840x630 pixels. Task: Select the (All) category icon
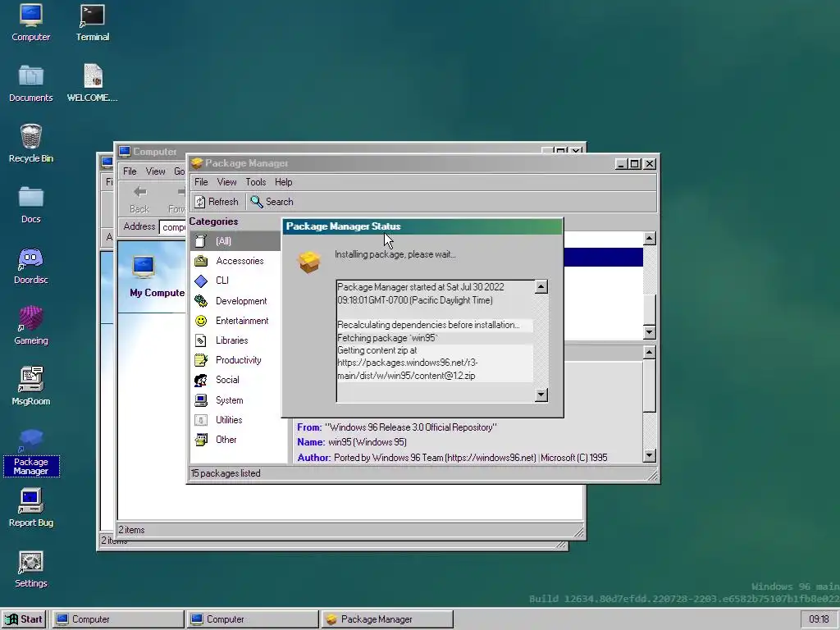coord(201,241)
